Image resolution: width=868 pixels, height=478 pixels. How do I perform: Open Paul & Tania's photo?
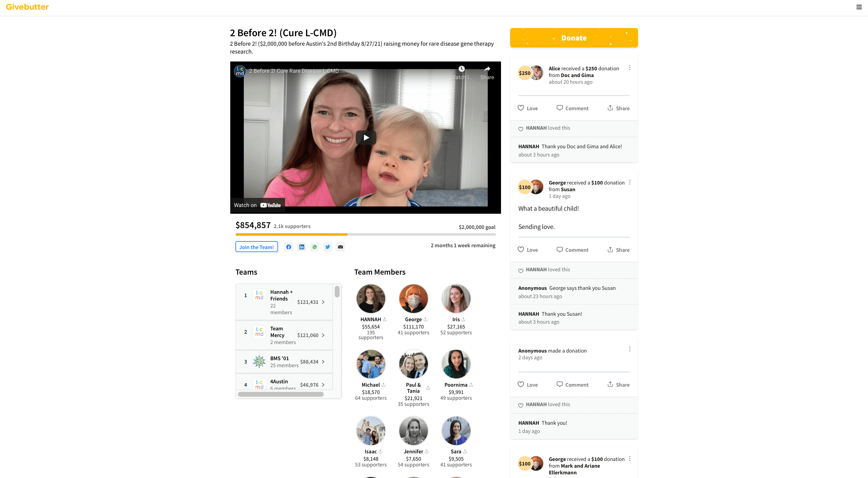(x=413, y=364)
